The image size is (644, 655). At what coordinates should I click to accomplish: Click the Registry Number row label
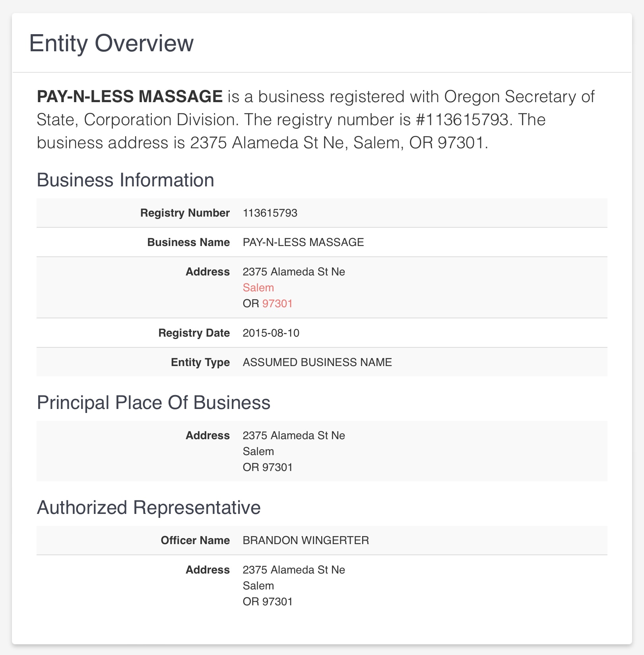(x=185, y=213)
